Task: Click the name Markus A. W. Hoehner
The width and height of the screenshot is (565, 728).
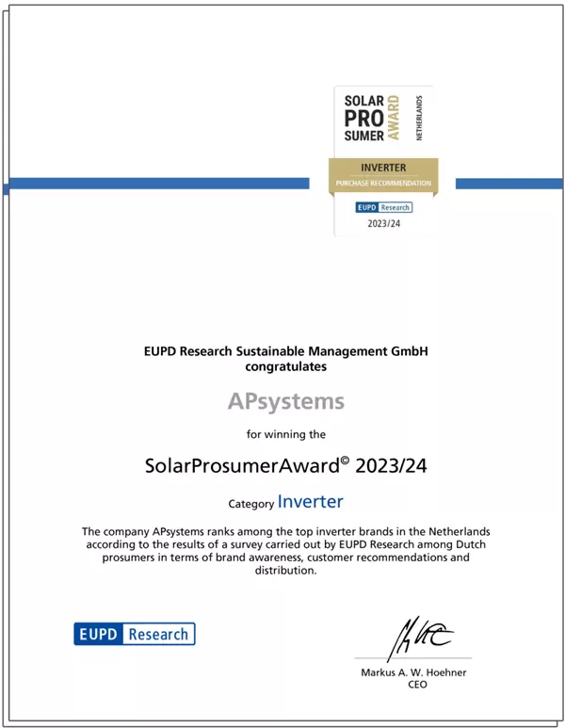Action: tap(412, 672)
